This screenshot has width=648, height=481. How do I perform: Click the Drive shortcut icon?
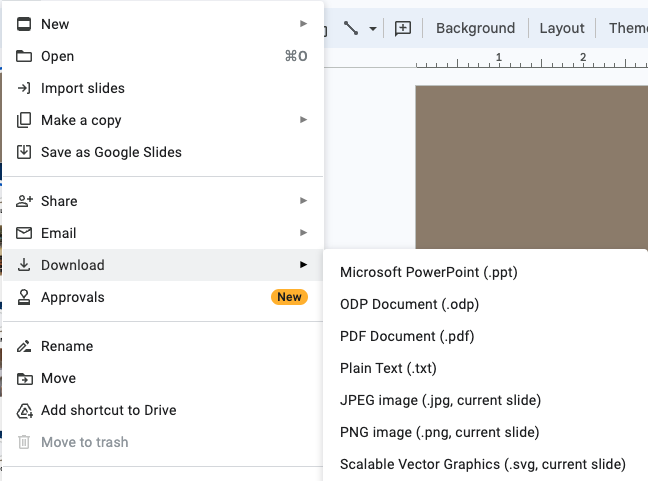pos(24,411)
